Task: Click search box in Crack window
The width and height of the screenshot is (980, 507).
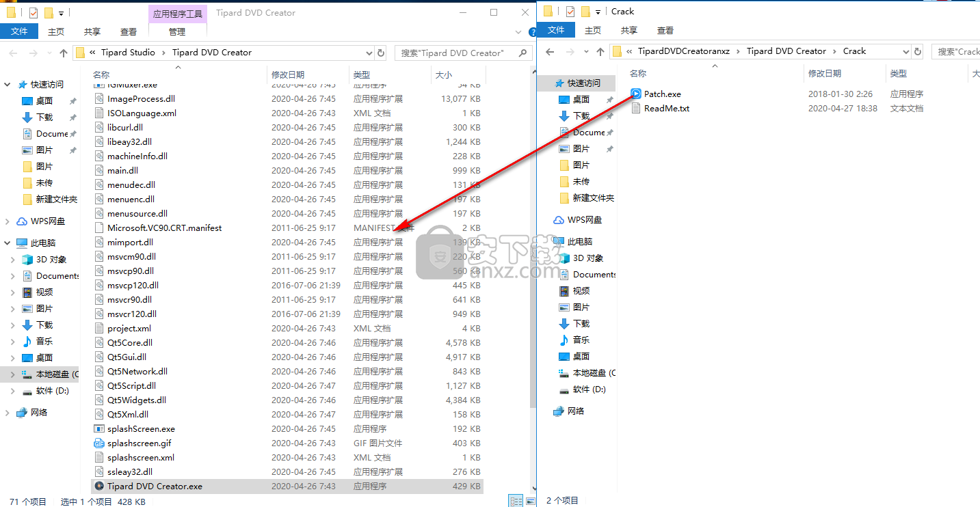Action: coord(956,51)
